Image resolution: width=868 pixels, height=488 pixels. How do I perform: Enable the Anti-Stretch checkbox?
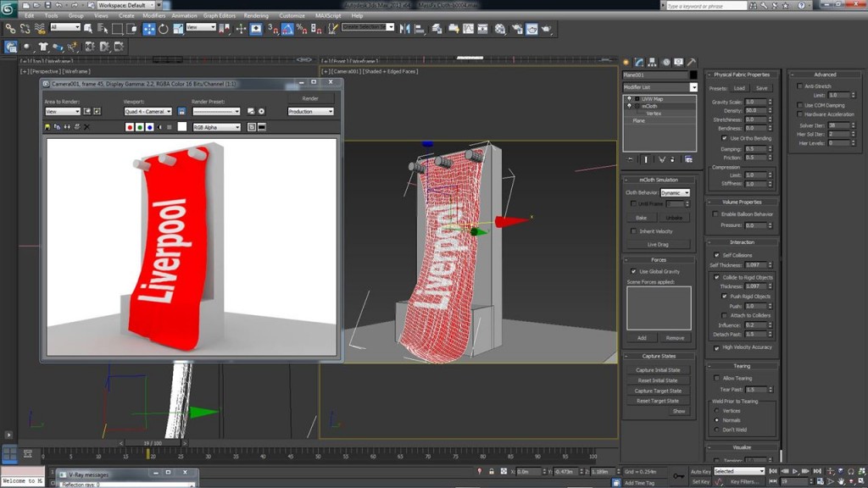pos(800,86)
